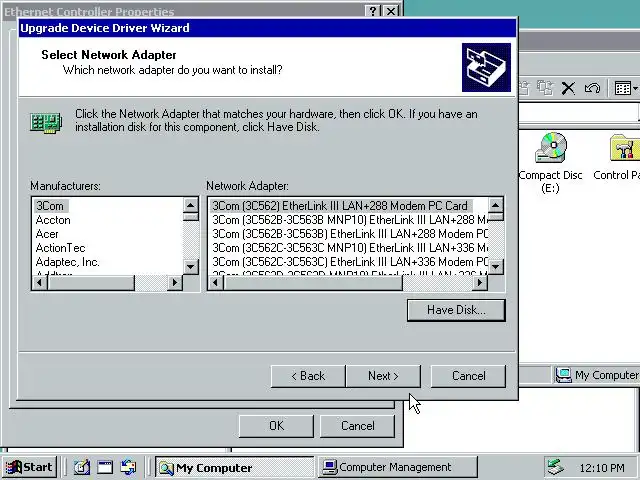This screenshot has width=640, height=480.
Task: Pick 3Com (3C562C-3C563C) EtherLink III LAN+336 adapter
Action: (349, 262)
